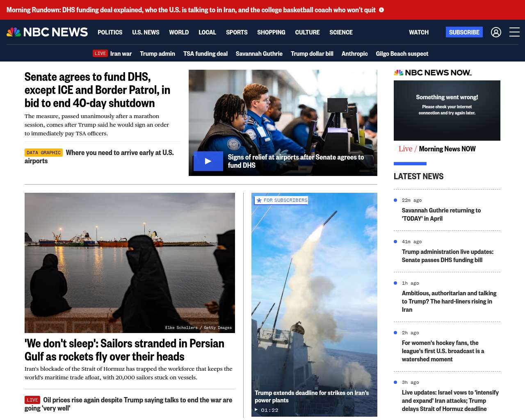Play the 01:22 Trump deadline video

click(x=267, y=410)
